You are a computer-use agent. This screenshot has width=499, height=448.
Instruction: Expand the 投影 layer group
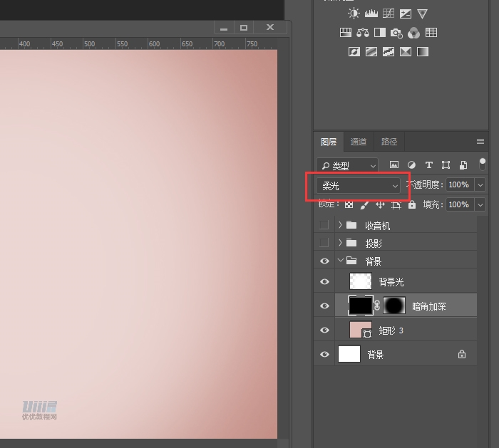point(340,243)
